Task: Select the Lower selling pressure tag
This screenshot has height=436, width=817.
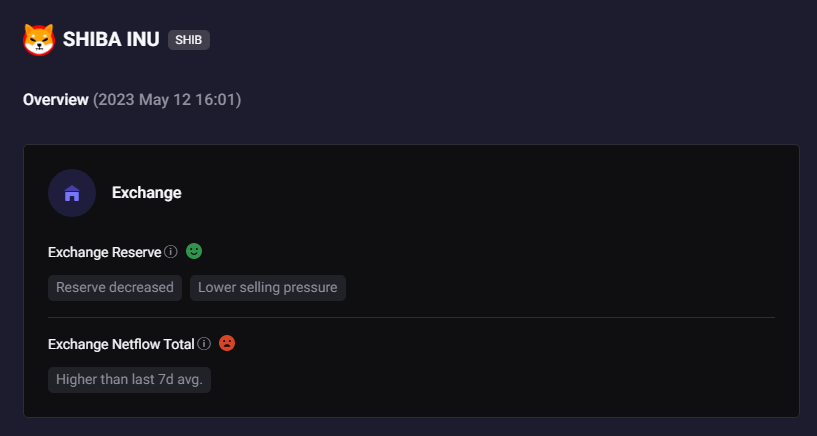Action: [x=267, y=288]
